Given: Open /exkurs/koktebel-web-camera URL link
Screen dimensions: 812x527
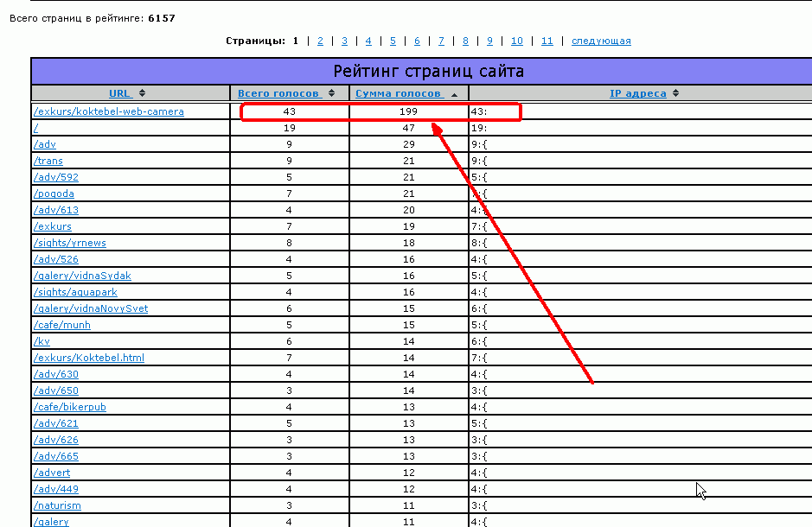Looking at the screenshot, I should tap(109, 111).
